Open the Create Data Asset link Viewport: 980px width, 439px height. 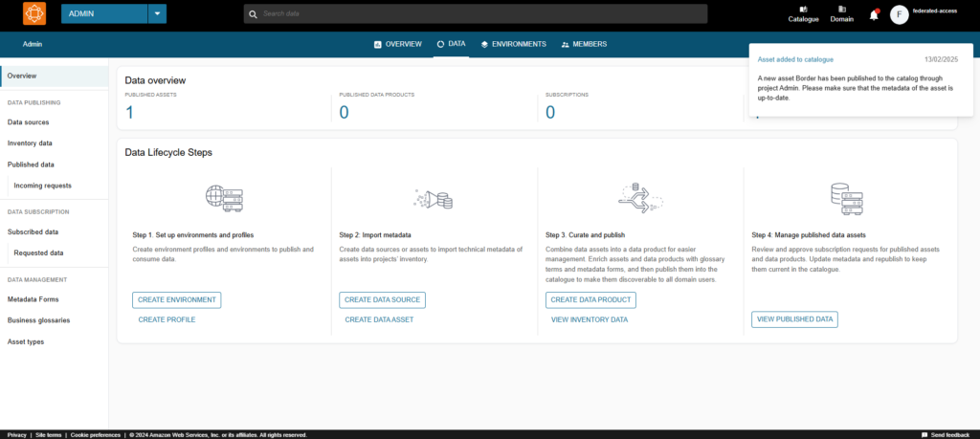[379, 319]
